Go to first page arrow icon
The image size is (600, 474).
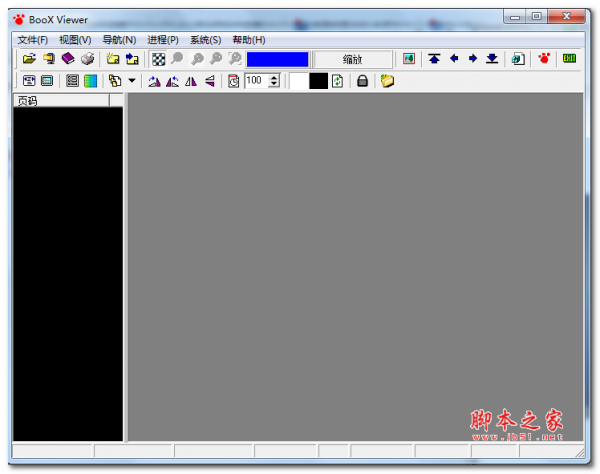(x=434, y=59)
